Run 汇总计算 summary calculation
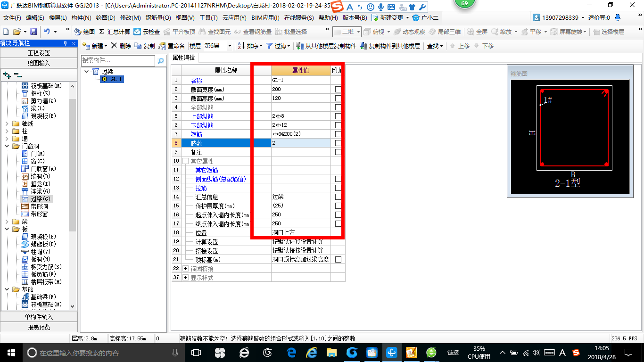This screenshot has height=362, width=644. tap(115, 32)
